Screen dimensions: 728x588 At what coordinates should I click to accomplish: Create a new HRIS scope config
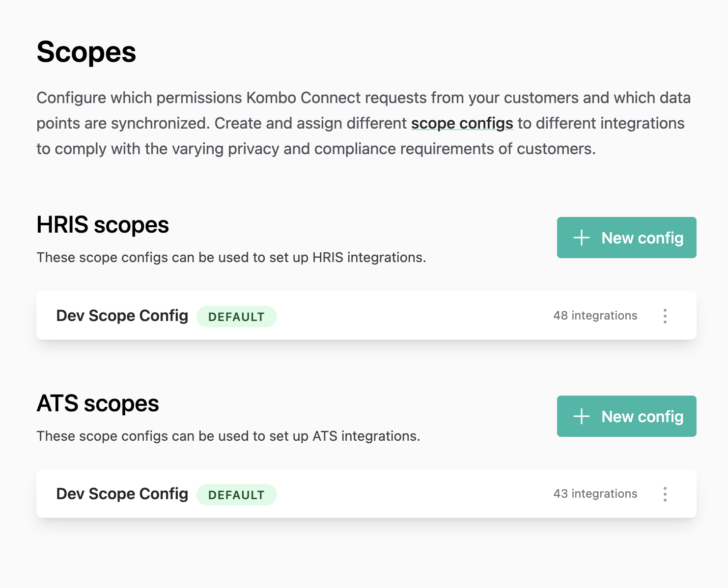(626, 238)
